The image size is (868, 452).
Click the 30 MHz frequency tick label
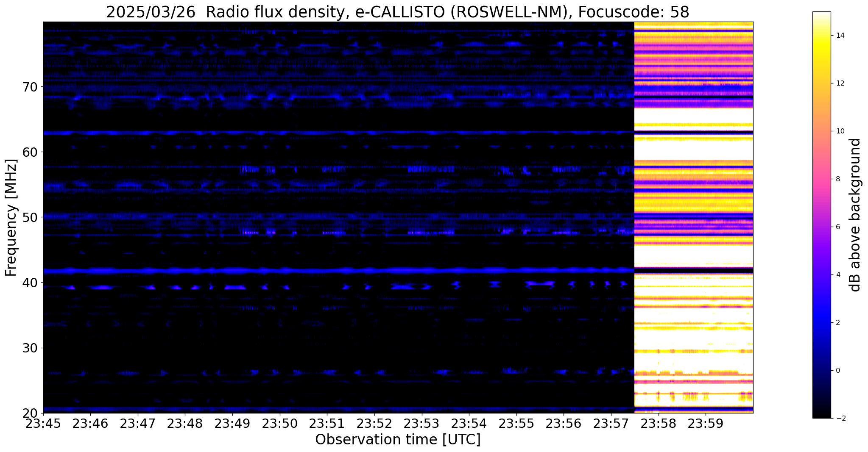(x=30, y=348)
